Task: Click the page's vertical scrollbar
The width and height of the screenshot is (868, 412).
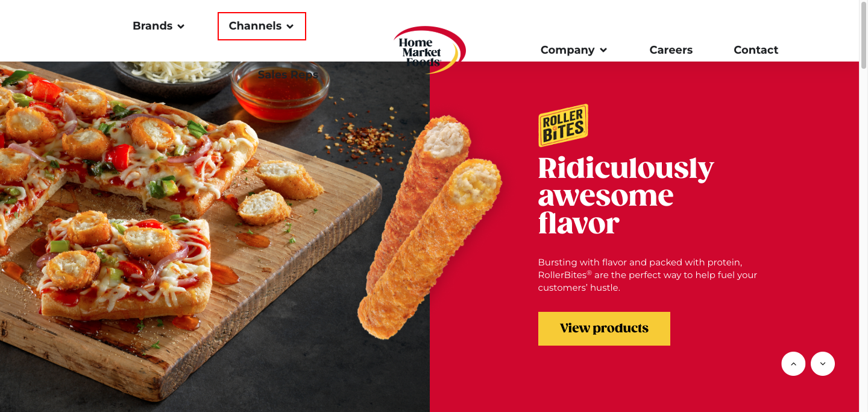Action: tap(863, 206)
